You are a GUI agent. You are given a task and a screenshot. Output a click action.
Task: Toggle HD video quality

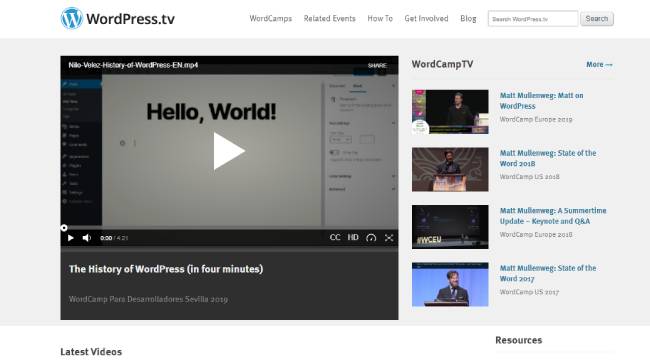coord(353,237)
